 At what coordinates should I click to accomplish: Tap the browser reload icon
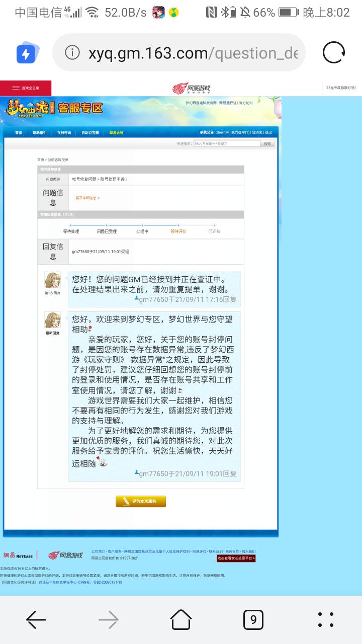[x=334, y=52]
